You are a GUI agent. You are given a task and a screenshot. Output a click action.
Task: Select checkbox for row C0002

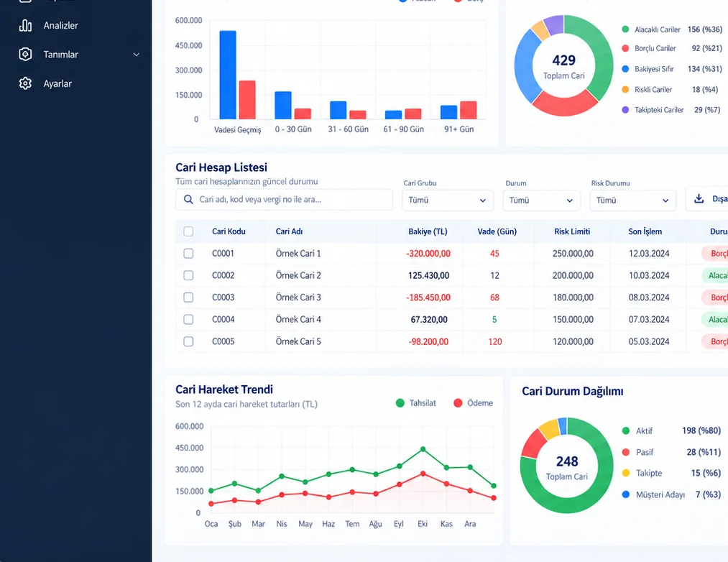[188, 275]
